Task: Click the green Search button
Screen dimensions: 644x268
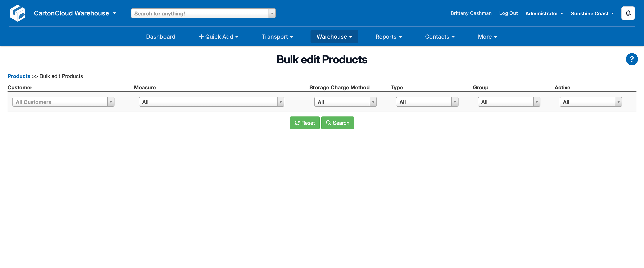Action: click(337, 123)
